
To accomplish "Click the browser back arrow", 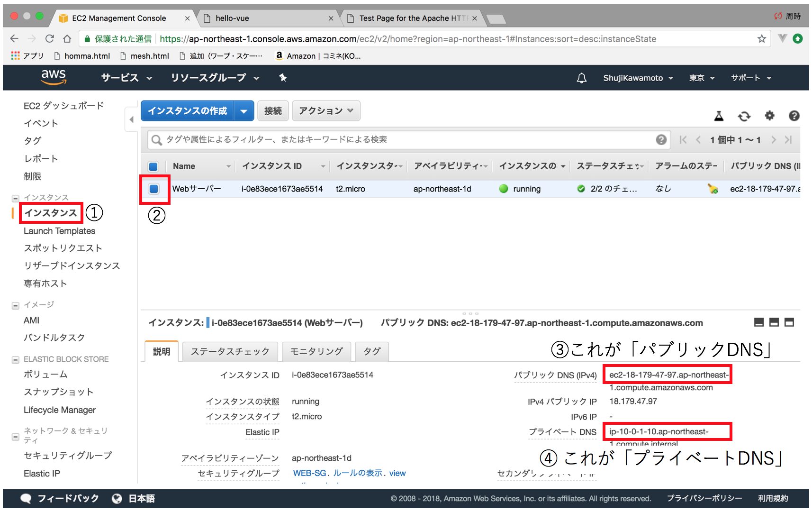I will pyautogui.click(x=14, y=38).
